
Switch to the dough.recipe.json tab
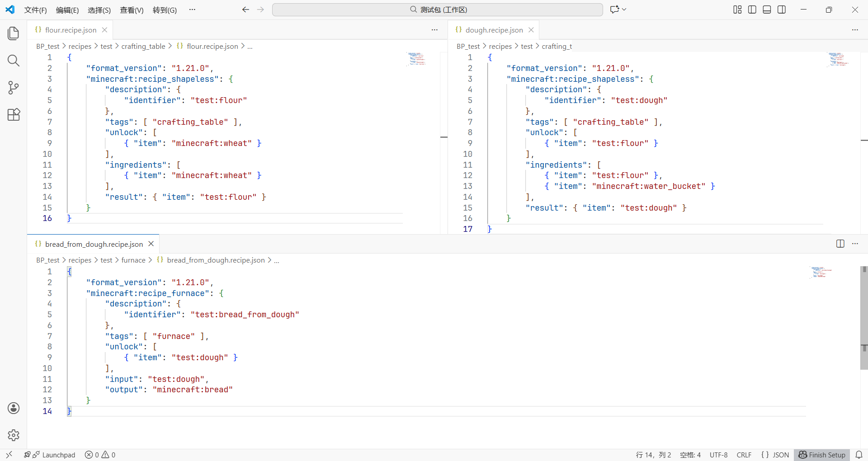(494, 30)
